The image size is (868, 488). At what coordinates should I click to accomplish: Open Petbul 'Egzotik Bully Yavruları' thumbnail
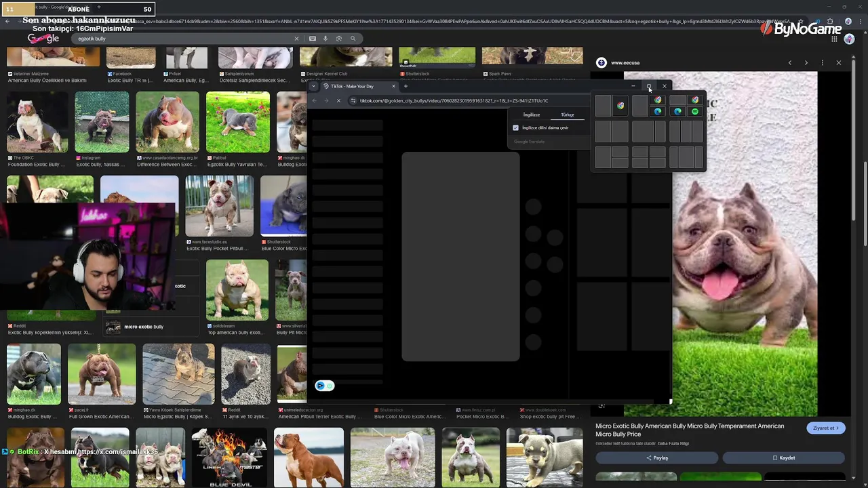pyautogui.click(x=237, y=122)
